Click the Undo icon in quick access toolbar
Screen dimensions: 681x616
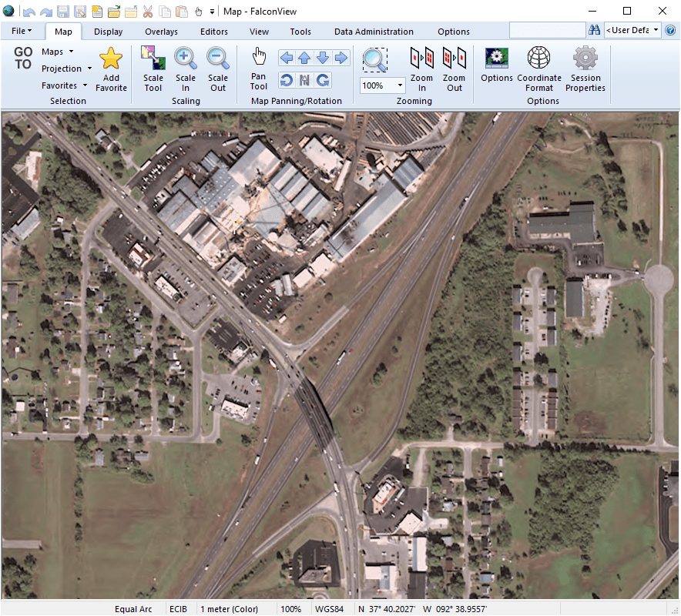[x=29, y=12]
